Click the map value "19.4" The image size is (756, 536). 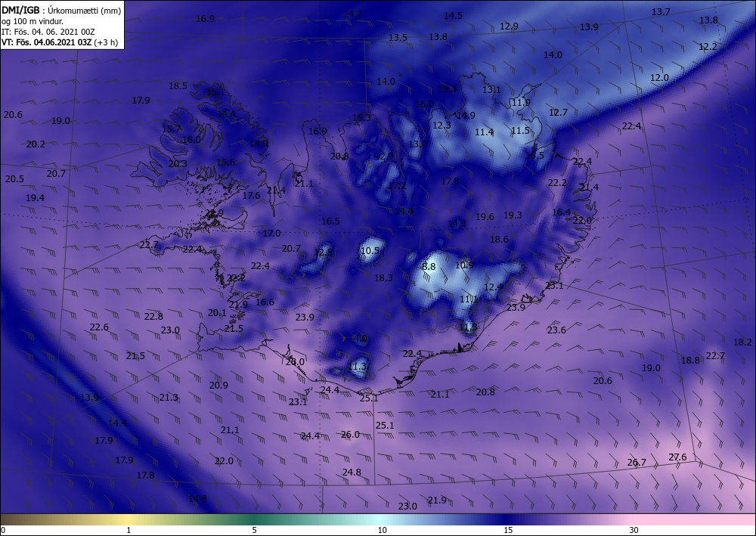click(x=36, y=197)
